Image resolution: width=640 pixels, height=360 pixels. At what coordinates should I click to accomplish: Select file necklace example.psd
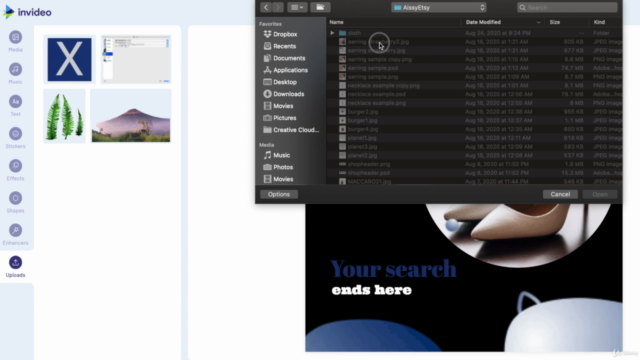coord(475,94)
